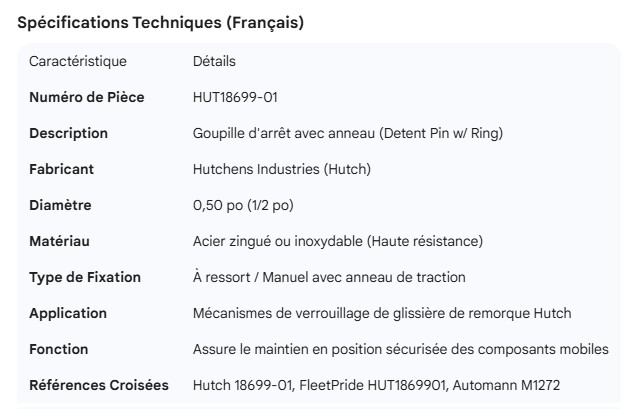Select the Références Croisées row label

point(99,385)
